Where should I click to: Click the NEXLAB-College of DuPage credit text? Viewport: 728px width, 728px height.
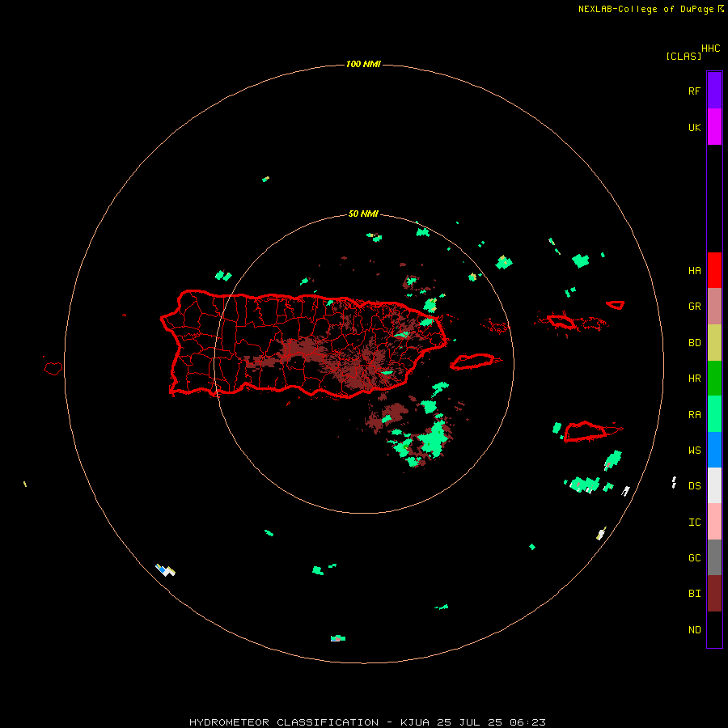[645, 9]
